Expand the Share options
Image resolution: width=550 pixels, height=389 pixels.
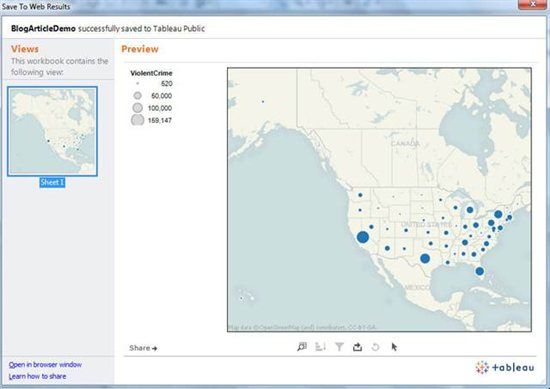coord(143,348)
